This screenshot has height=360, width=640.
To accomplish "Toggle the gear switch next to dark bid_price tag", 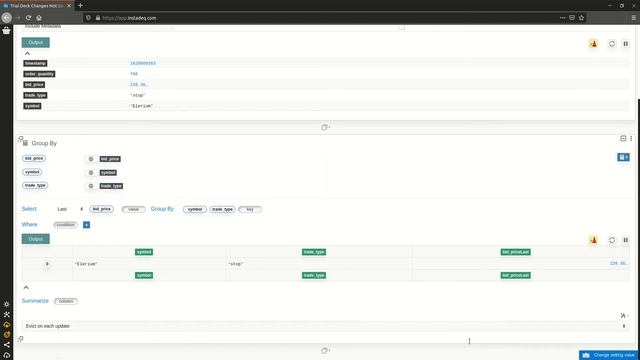I will pyautogui.click(x=91, y=159).
